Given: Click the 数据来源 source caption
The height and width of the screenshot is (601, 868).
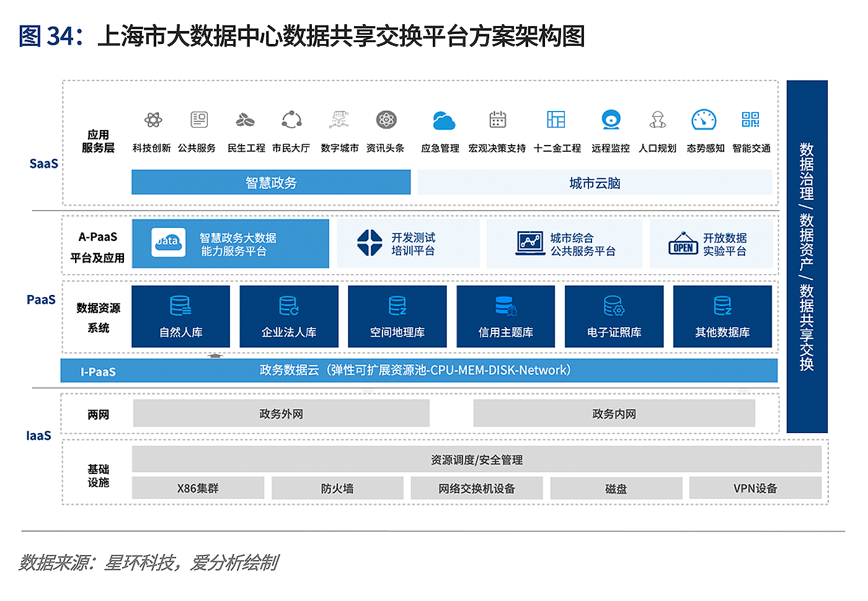Looking at the screenshot, I should (149, 563).
